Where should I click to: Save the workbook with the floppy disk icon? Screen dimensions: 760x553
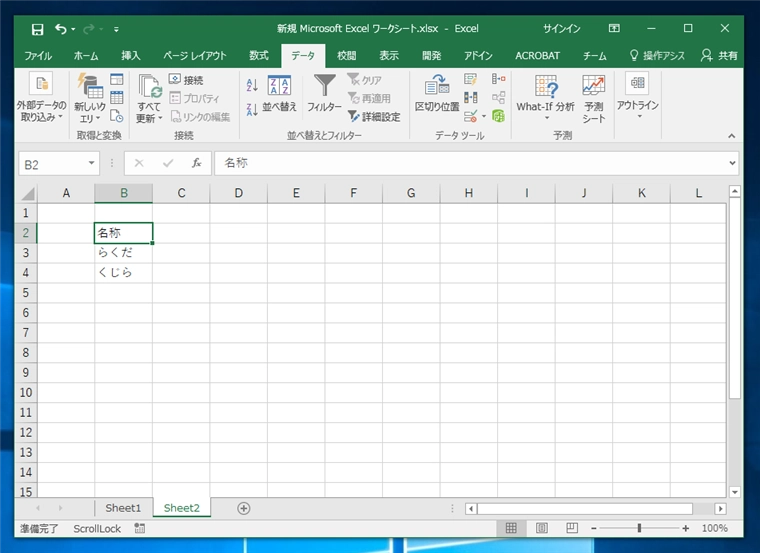click(37, 29)
